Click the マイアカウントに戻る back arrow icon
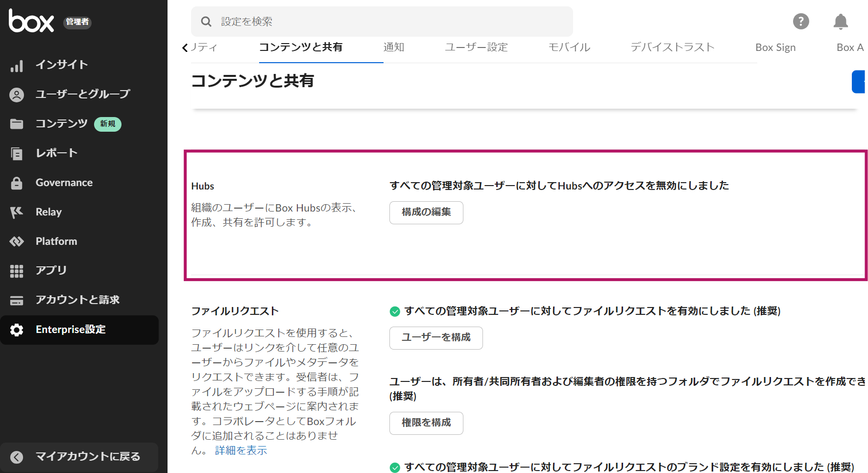 [17, 457]
